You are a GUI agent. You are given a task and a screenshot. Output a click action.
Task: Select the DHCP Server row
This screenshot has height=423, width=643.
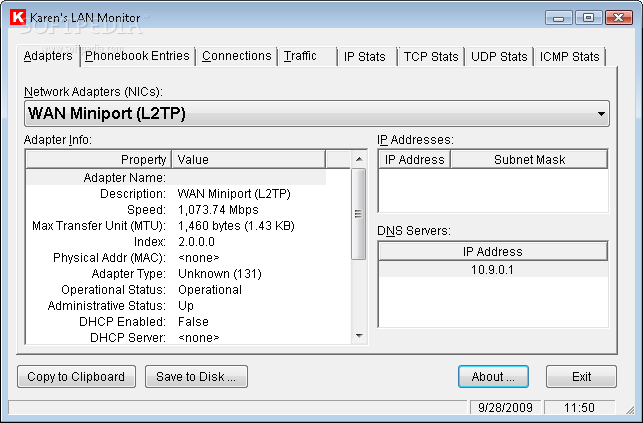(x=176, y=338)
